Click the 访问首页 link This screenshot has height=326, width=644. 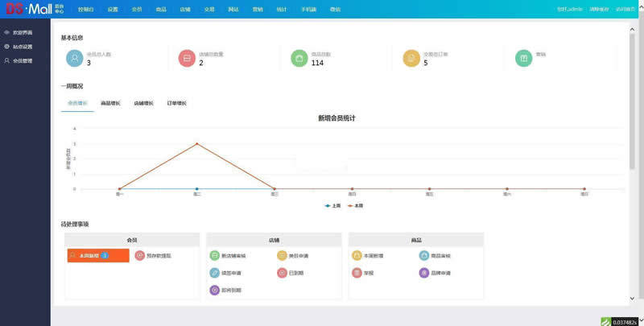(625, 9)
